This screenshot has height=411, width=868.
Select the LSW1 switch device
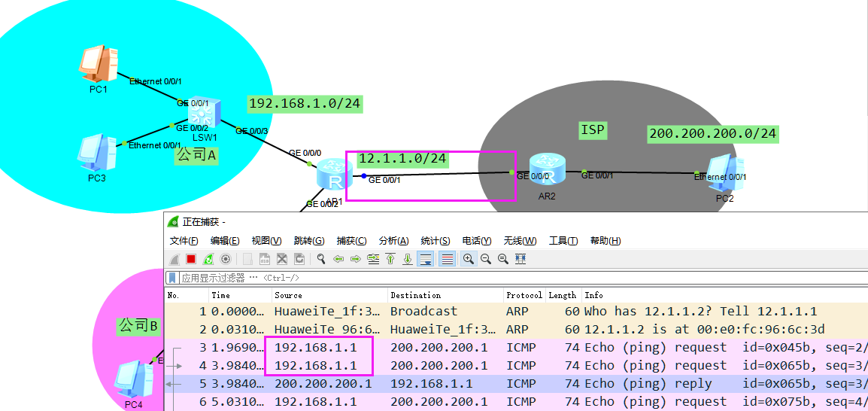pyautogui.click(x=205, y=114)
